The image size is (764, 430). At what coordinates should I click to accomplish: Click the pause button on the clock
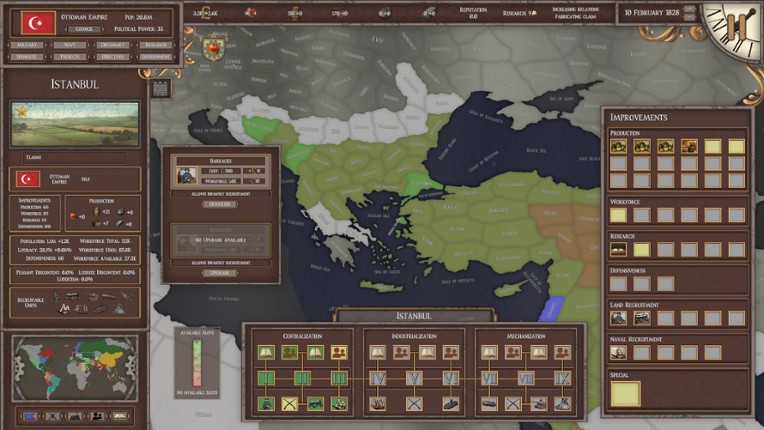click(x=740, y=21)
